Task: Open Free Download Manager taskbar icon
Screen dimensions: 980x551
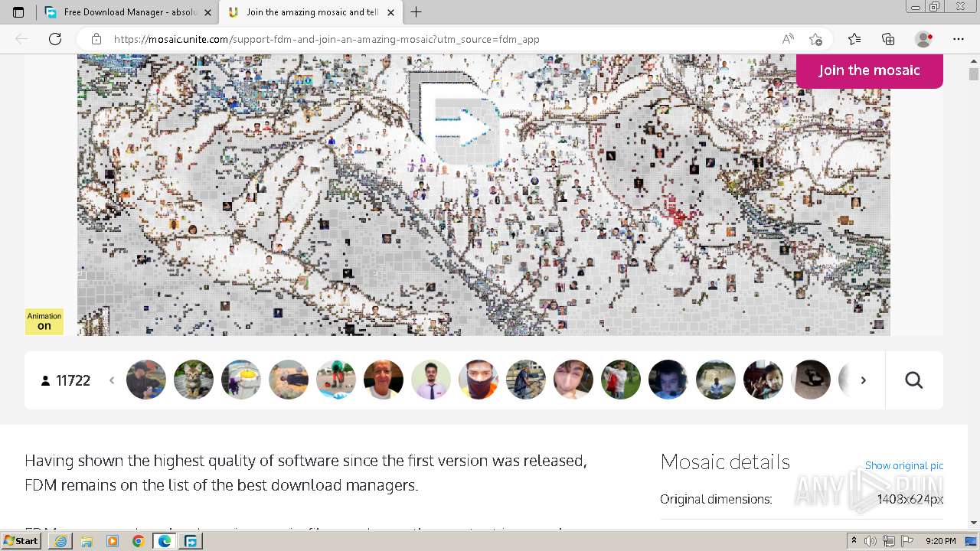Action: (x=191, y=541)
